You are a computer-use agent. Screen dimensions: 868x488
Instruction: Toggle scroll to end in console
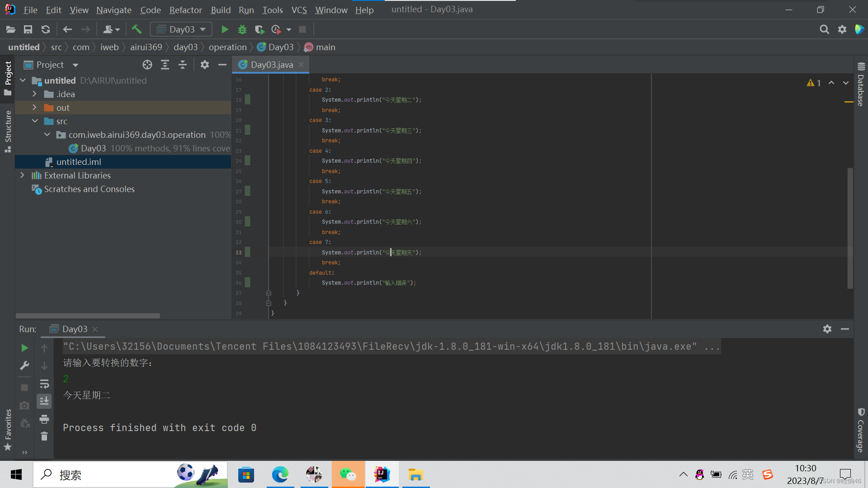point(44,401)
